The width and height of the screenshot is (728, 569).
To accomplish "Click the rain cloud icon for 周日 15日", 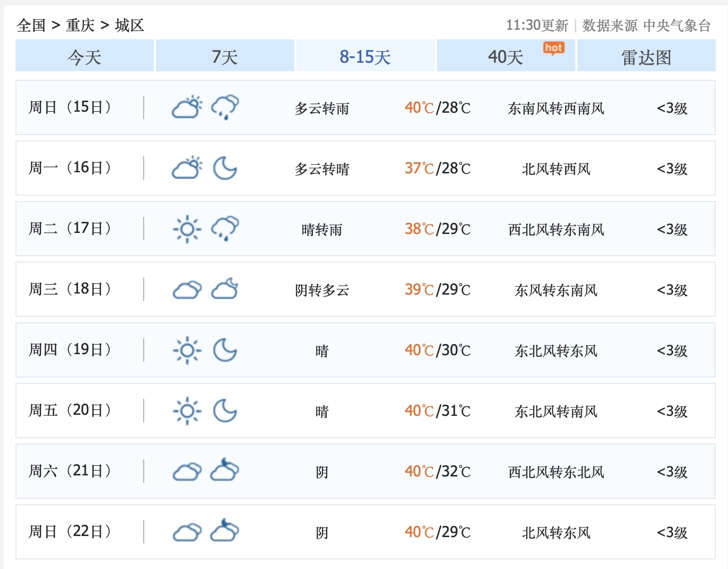I will pos(225,107).
